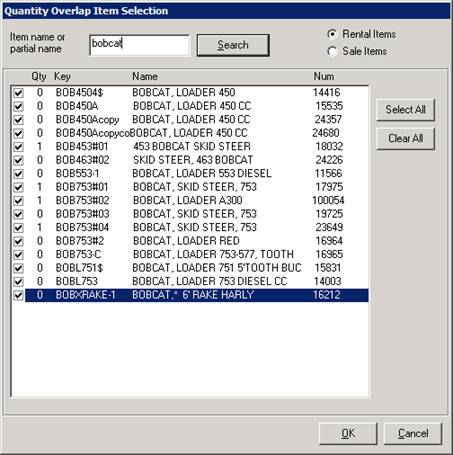Toggle the BOB753#2 row checkbox
Viewport: 453px width, 455px height.
(x=18, y=241)
